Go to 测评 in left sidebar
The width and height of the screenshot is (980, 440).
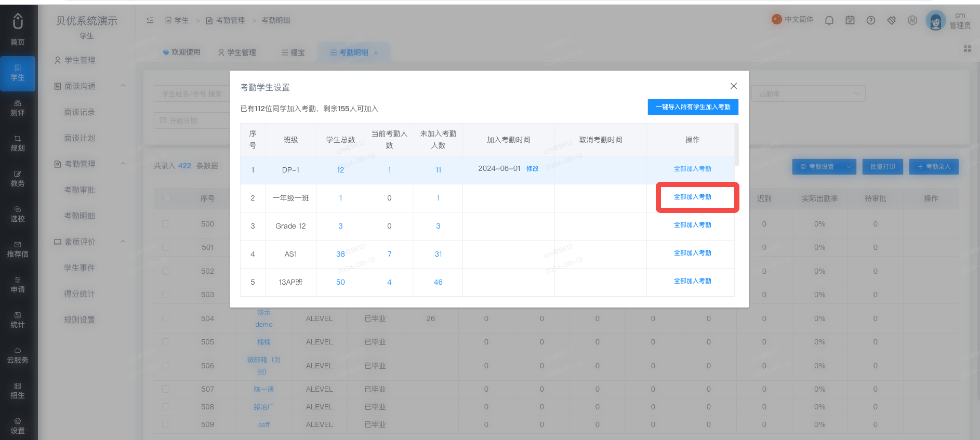pyautogui.click(x=18, y=109)
